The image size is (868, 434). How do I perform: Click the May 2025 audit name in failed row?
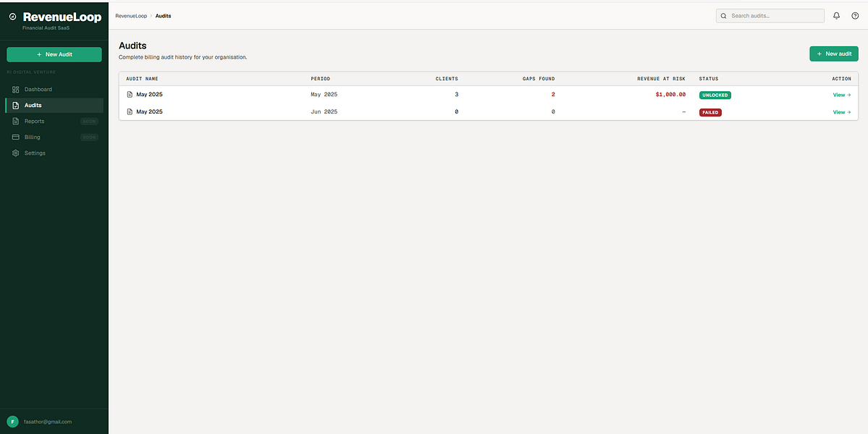point(149,111)
